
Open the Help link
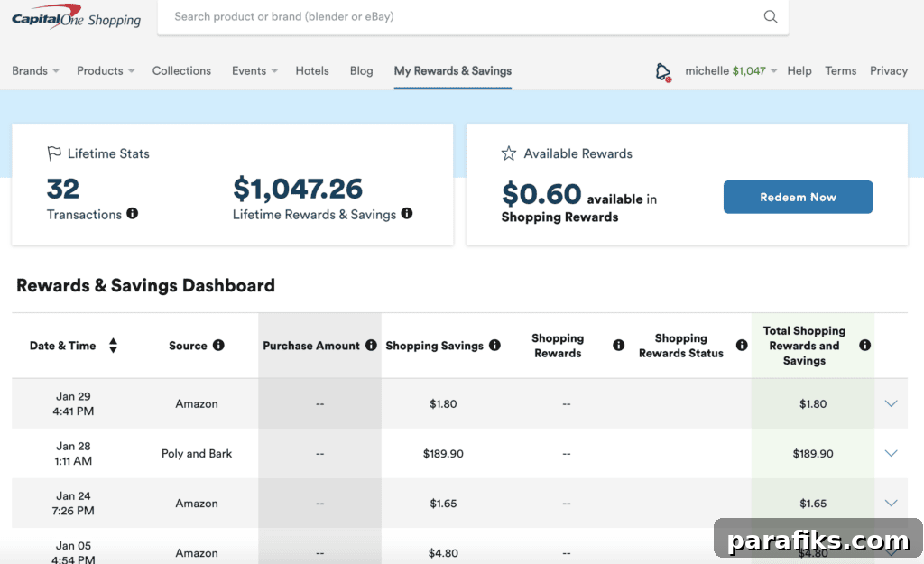tap(799, 70)
